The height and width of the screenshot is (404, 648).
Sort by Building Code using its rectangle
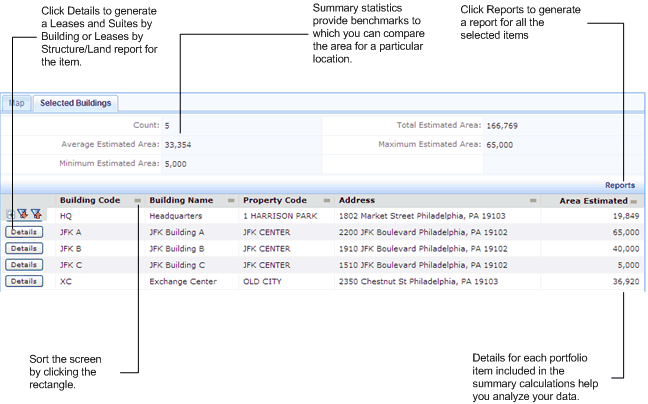[138, 201]
